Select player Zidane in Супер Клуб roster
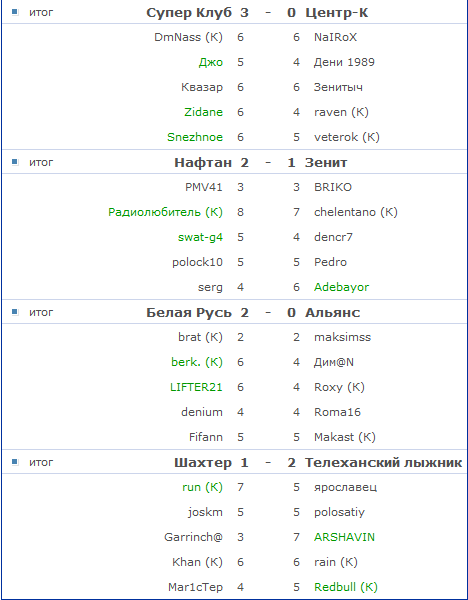This screenshot has width=468, height=600. [203, 112]
